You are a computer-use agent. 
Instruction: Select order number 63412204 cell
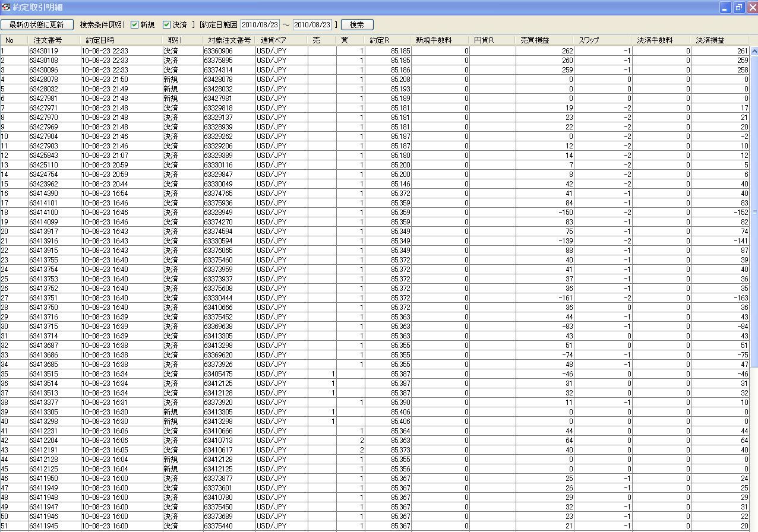[x=54, y=441]
